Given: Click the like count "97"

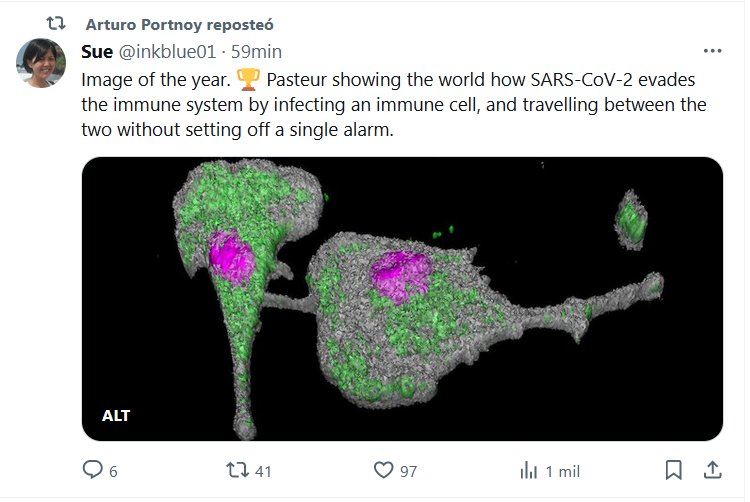Looking at the screenshot, I should point(407,471).
